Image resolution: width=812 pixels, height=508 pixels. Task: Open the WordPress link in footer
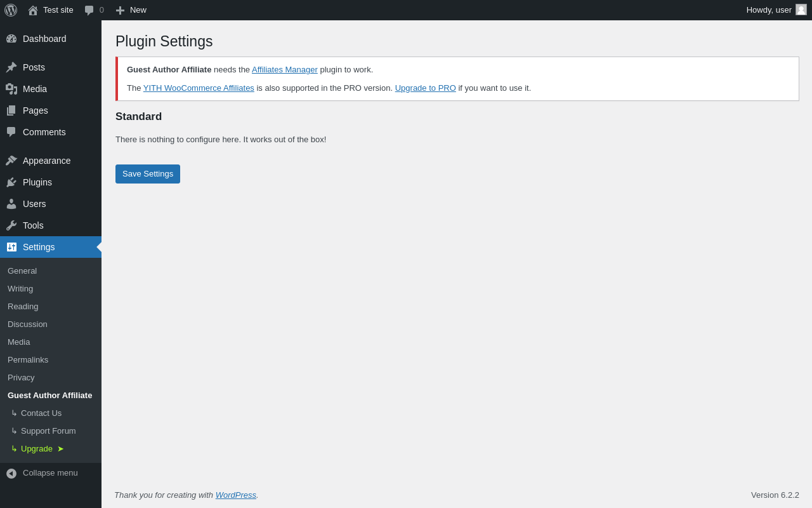click(x=236, y=495)
